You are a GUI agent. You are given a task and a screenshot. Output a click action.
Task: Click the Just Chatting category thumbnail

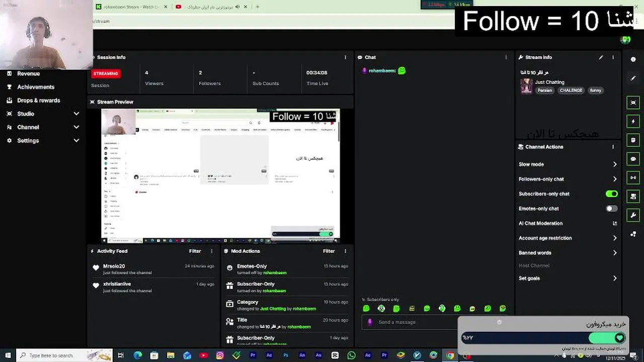[526, 86]
